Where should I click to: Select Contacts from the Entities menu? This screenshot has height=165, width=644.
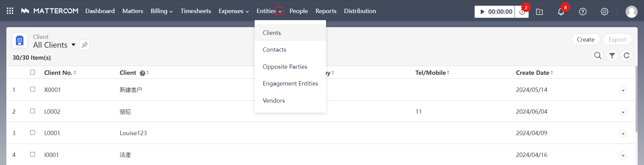274,50
